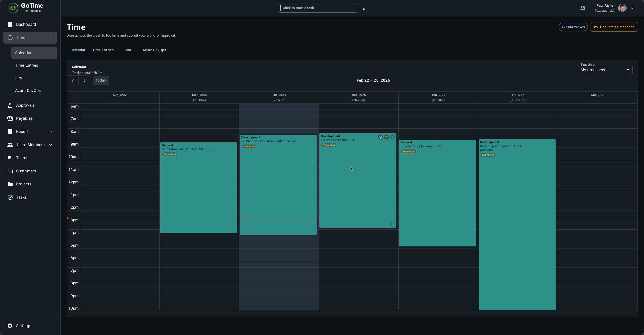
Task: Open Jira in the sidebar submenu
Action: [x=34, y=78]
